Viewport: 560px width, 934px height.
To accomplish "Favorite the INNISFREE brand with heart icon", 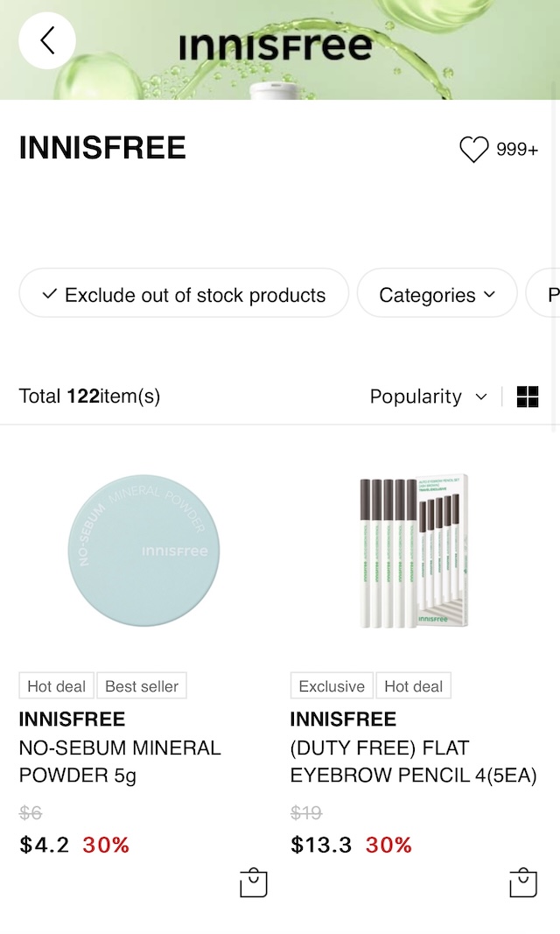I will [473, 149].
